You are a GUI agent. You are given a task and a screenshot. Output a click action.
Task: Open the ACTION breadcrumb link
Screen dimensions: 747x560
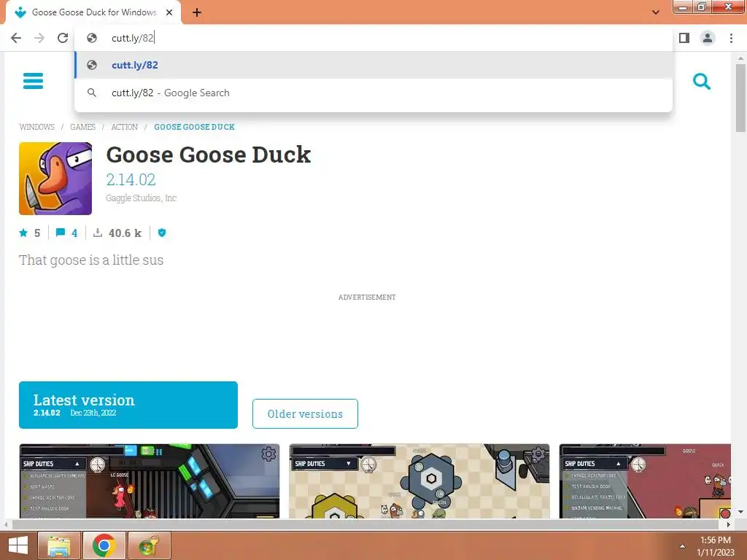tap(124, 127)
